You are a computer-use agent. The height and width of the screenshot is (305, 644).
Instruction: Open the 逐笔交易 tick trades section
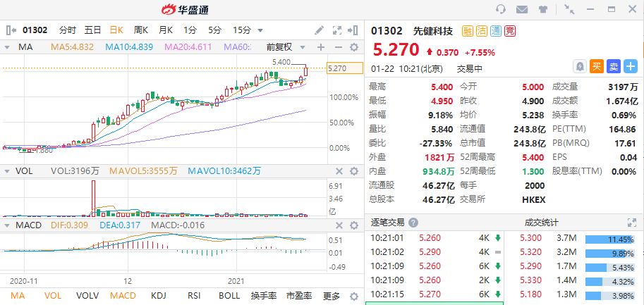point(388,223)
